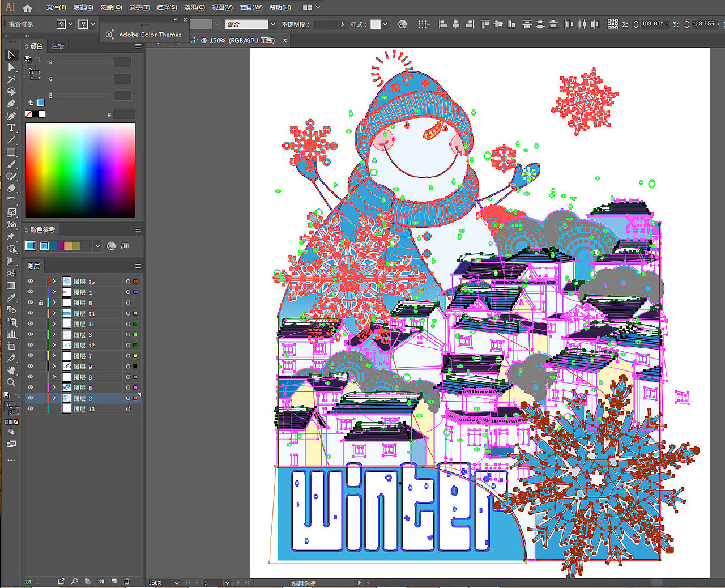Open Recolor Artwork wheel in control bar

402,24
